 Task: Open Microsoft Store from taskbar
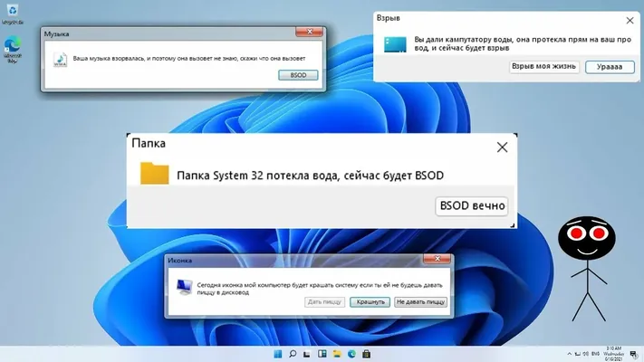click(x=366, y=354)
